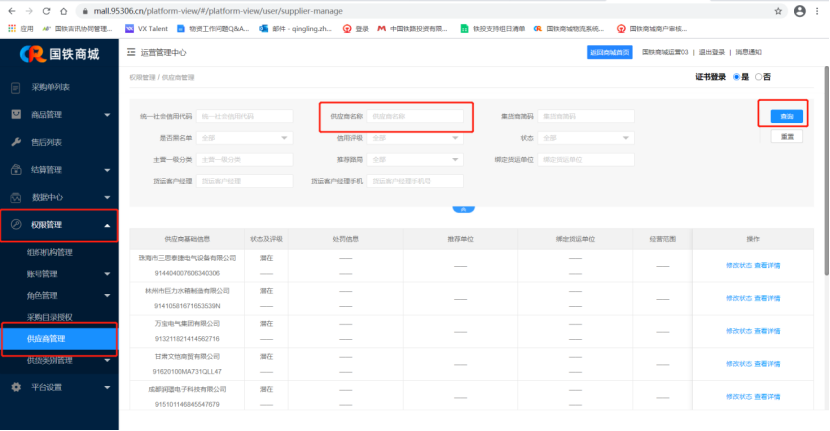Click the 国铁商城 CR logo
The height and width of the screenshot is (431, 830).
[60, 53]
